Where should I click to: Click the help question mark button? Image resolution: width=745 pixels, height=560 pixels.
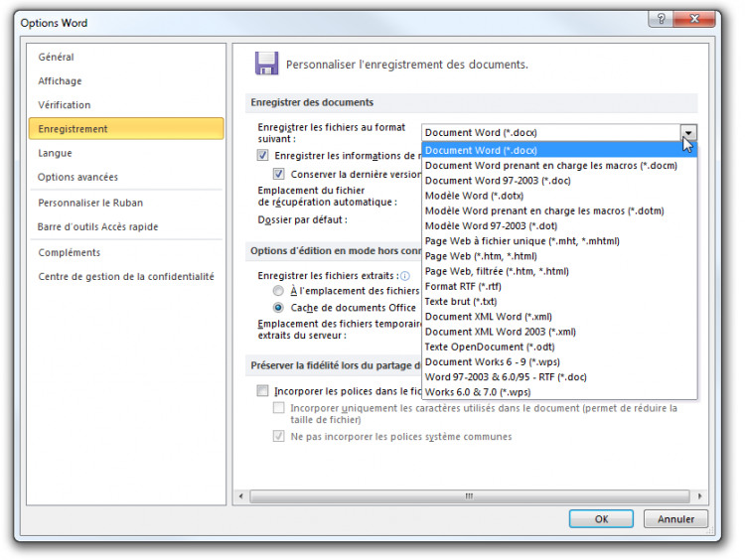(661, 19)
